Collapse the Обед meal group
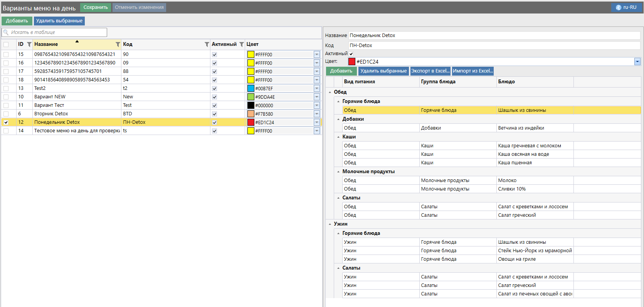The width and height of the screenshot is (644, 307). click(x=330, y=92)
